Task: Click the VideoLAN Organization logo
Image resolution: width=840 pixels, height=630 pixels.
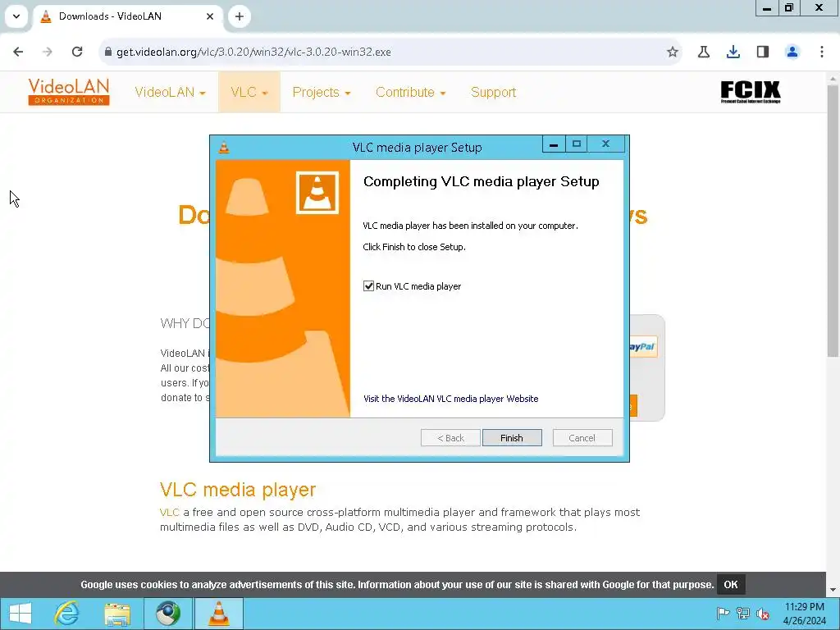Action: tap(69, 92)
